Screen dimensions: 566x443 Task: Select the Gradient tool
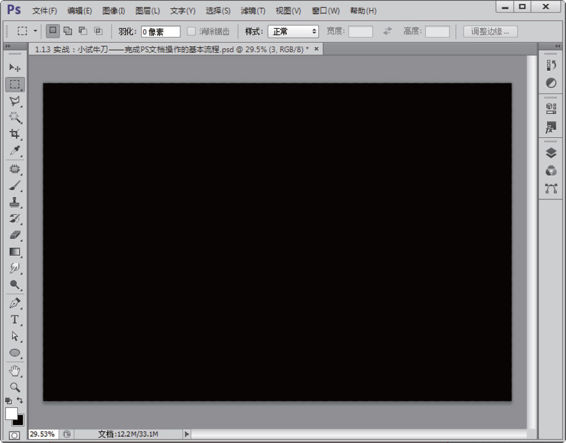[x=15, y=252]
